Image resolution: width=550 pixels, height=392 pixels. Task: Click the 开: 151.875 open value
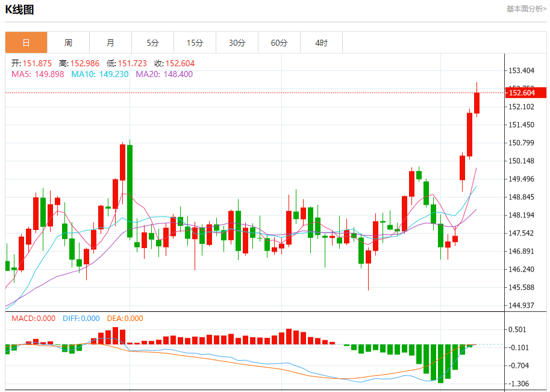(x=31, y=63)
